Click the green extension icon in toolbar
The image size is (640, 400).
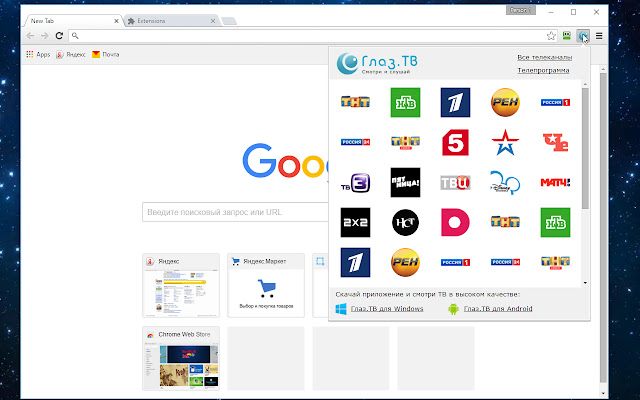pyautogui.click(x=567, y=36)
